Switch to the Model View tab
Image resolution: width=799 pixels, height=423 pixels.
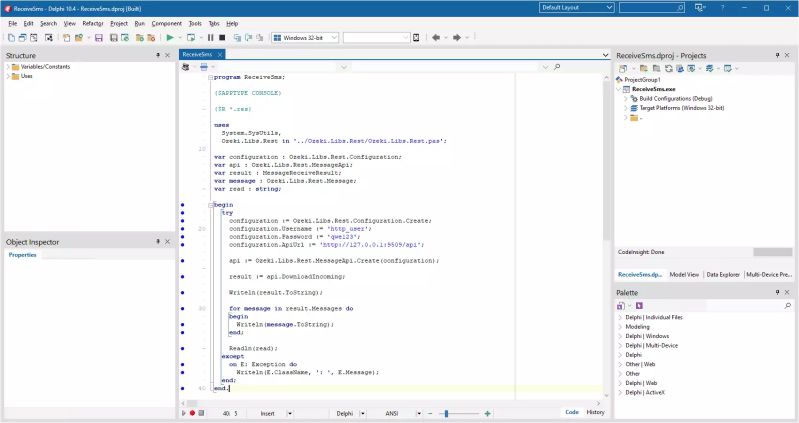684,274
